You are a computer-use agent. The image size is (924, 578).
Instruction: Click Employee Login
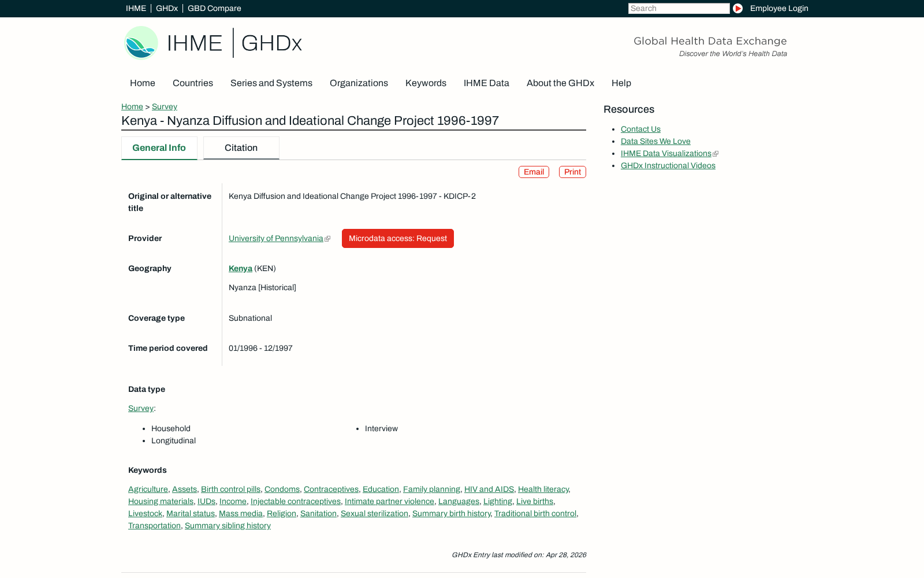779,8
